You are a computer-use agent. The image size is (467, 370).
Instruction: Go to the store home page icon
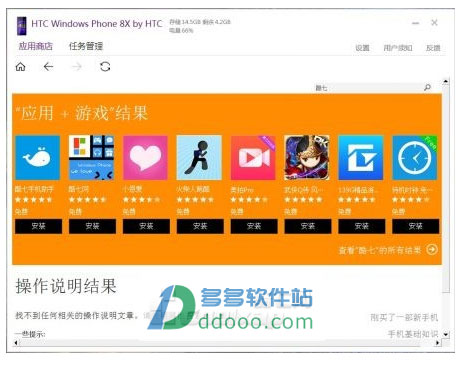click(x=20, y=67)
